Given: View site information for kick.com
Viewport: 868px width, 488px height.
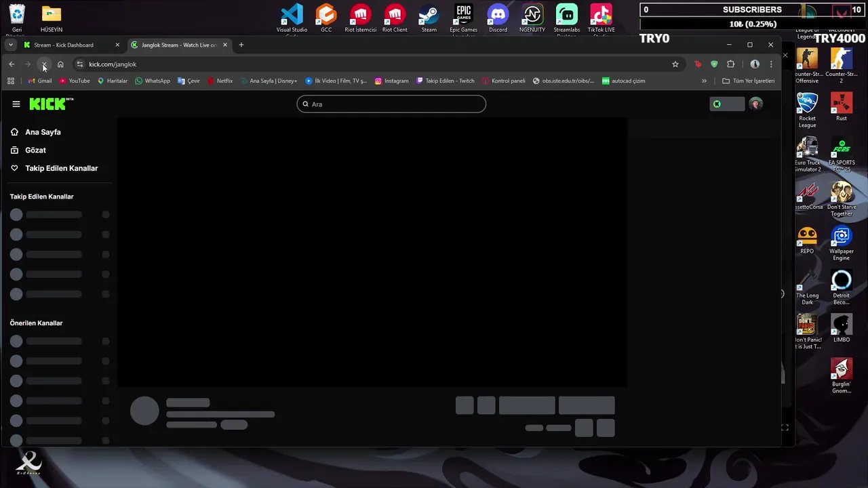Looking at the screenshot, I should 80,64.
